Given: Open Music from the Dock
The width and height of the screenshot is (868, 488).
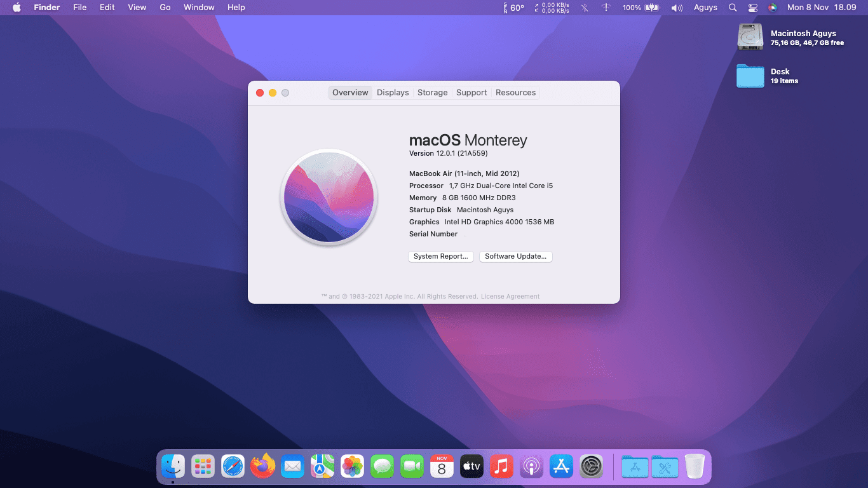Looking at the screenshot, I should (501, 467).
